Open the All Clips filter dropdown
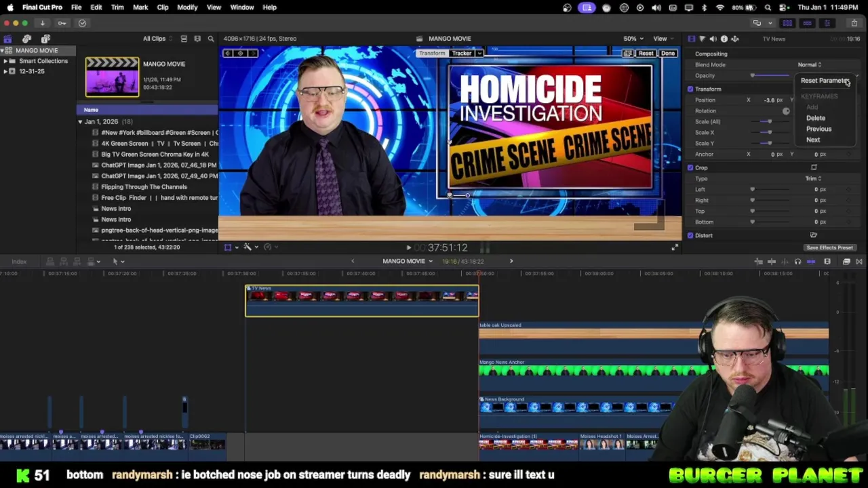 158,39
